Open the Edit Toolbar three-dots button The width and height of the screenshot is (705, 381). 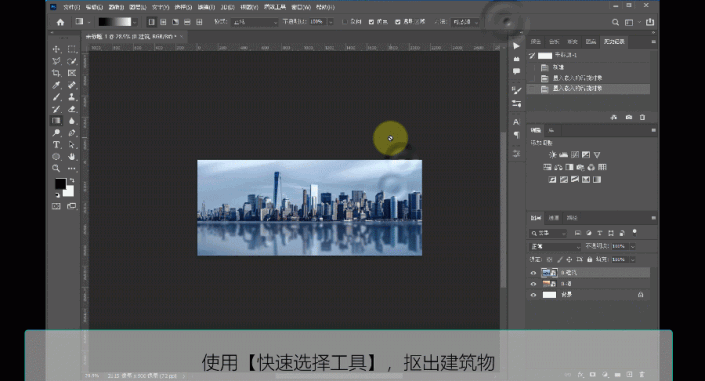point(71,168)
